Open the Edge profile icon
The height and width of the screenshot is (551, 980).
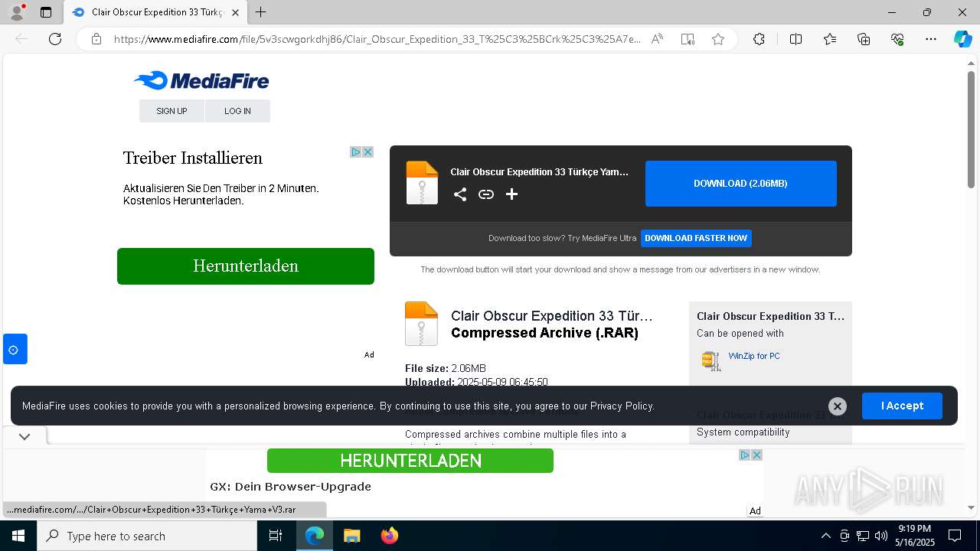pyautogui.click(x=17, y=12)
